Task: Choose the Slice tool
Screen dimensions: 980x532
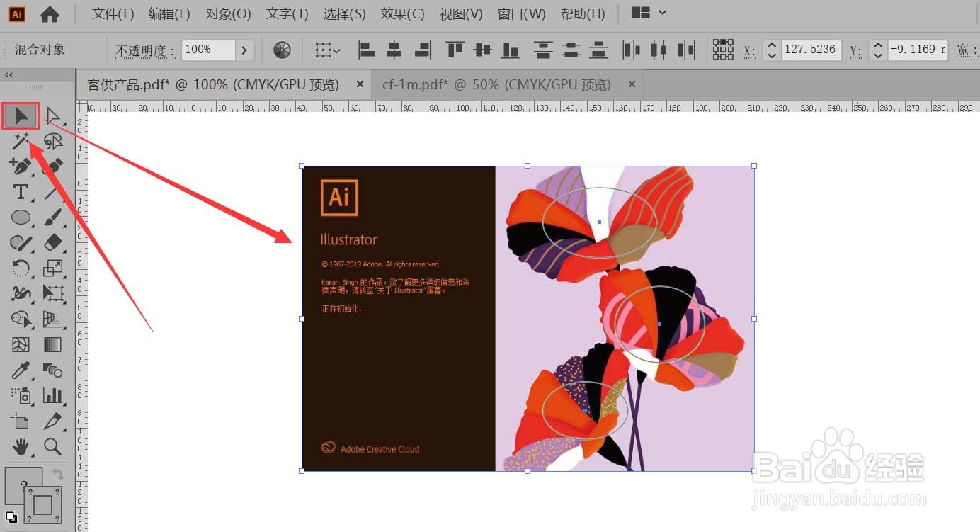Action: pos(53,421)
